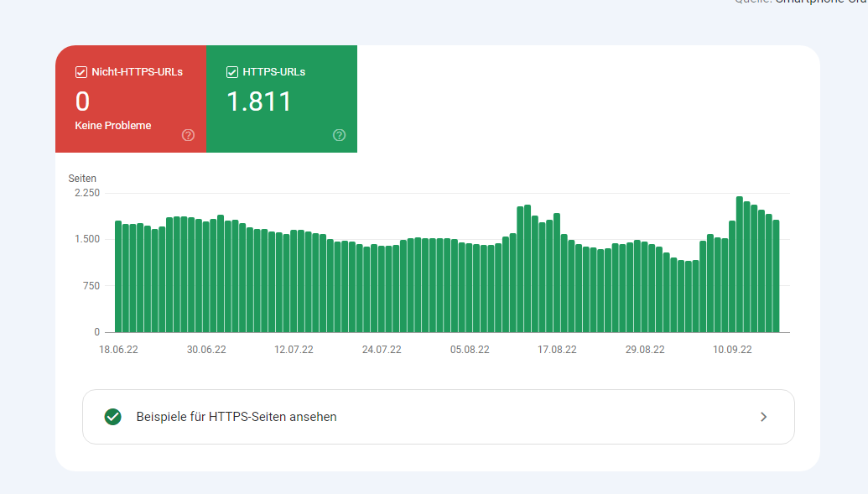Select the 0 count in red card
Viewport: 868px width, 494px height.
[82, 101]
